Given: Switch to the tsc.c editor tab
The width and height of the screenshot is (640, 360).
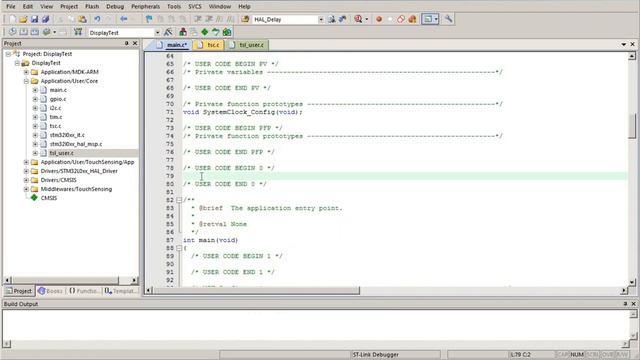Looking at the screenshot, I should 209,45.
